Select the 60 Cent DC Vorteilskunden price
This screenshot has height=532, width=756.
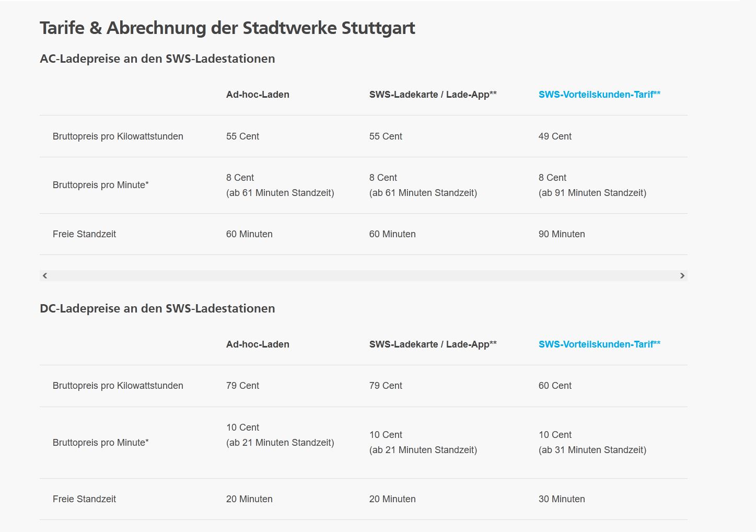click(555, 386)
